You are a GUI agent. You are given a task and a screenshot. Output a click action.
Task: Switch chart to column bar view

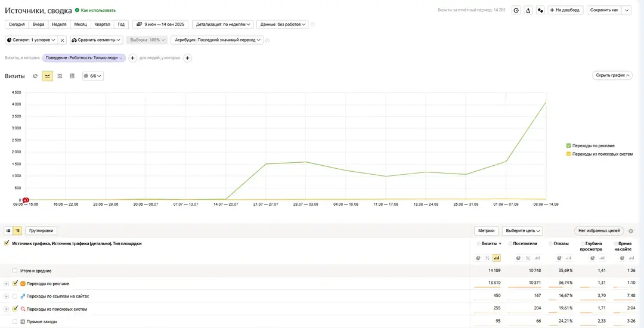(x=72, y=76)
